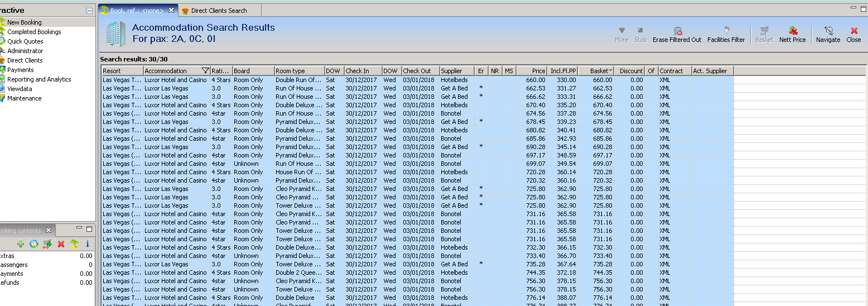The width and height of the screenshot is (868, 306).
Task: Open Maintenance in sidebar
Action: pos(24,98)
